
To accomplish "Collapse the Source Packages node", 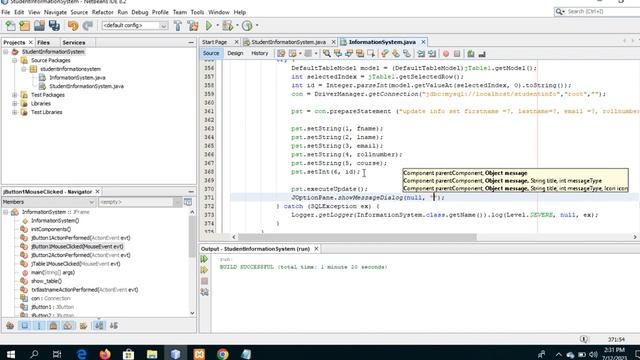I will 14,60.
